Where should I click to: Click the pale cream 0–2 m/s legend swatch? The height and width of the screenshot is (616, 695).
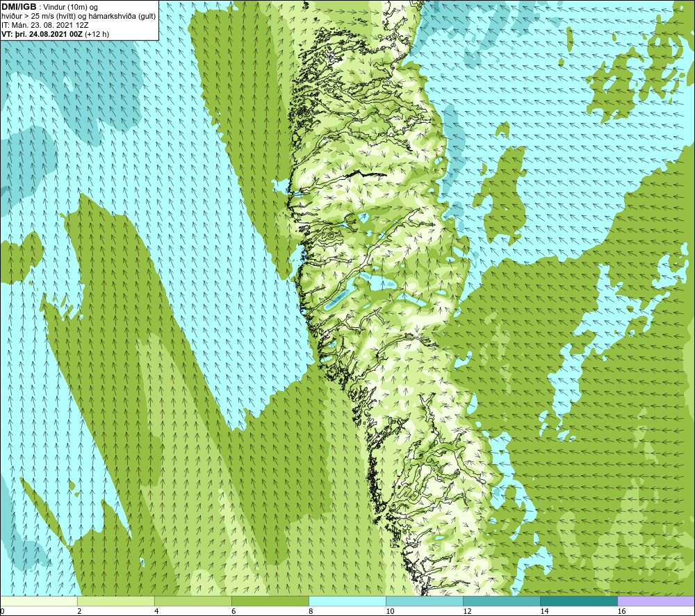[x=39, y=601]
